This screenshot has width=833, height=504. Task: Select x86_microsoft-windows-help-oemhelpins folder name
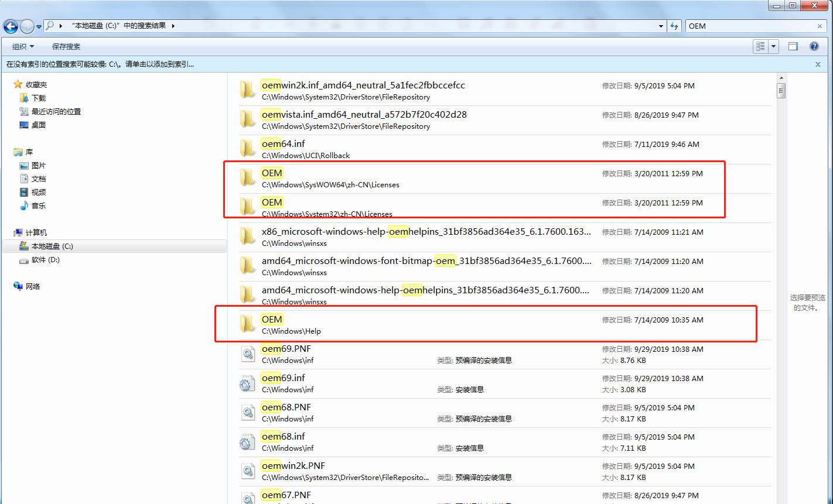[426, 231]
